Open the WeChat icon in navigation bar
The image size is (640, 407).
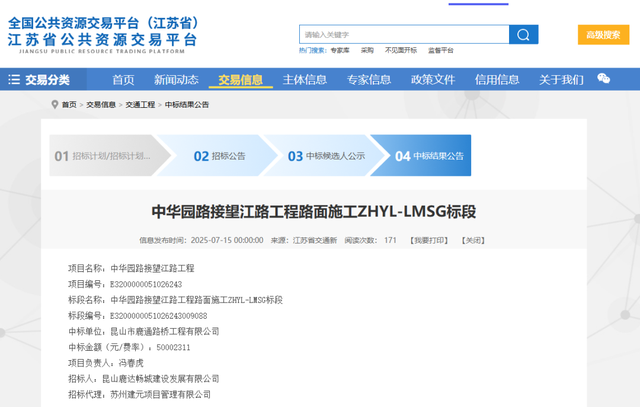[603, 79]
